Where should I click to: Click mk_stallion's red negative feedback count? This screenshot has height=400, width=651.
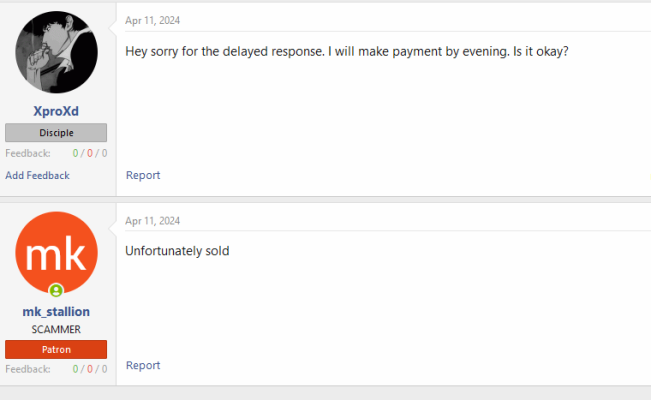pyautogui.click(x=90, y=369)
